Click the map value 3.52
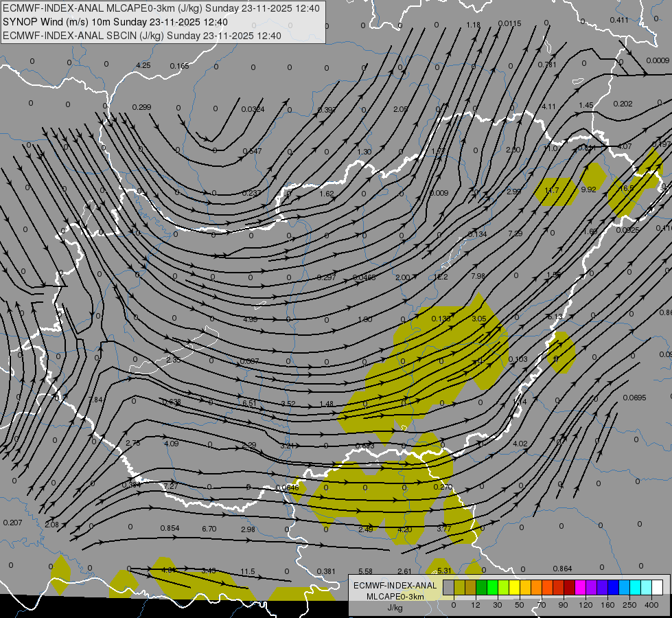Screen dimensions: 672x618 [288, 404]
